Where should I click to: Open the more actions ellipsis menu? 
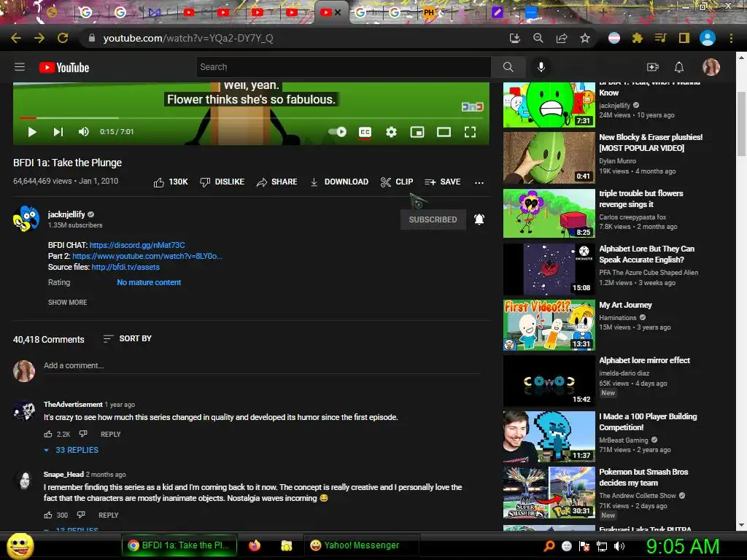(479, 182)
